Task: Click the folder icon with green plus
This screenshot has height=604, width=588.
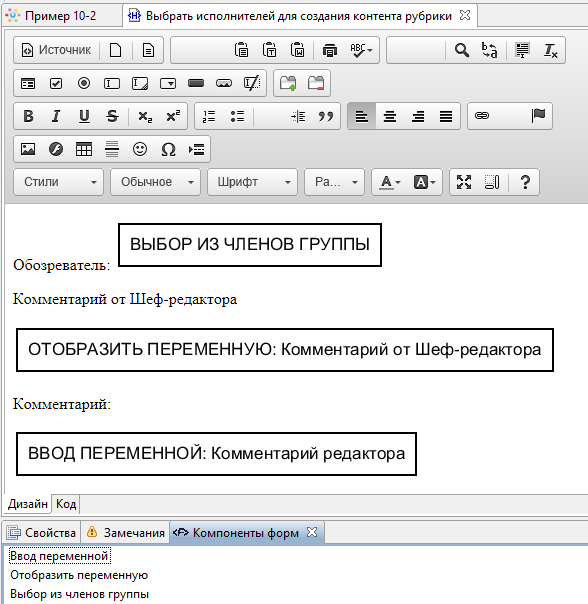Action: pos(288,83)
